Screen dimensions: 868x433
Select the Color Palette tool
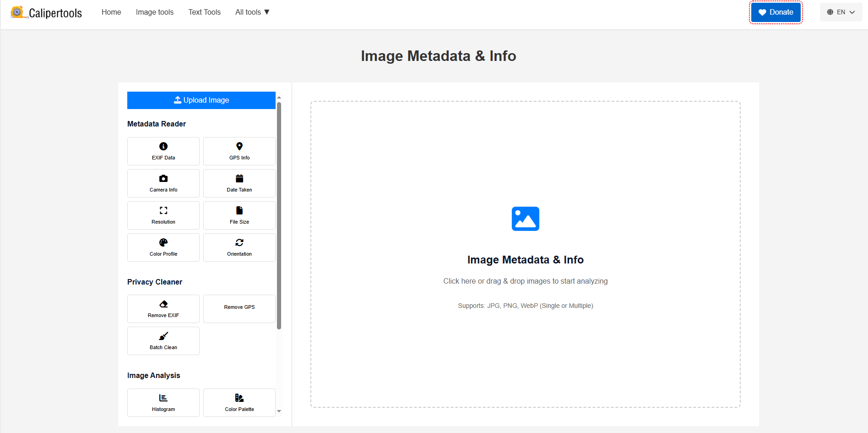[239, 403]
